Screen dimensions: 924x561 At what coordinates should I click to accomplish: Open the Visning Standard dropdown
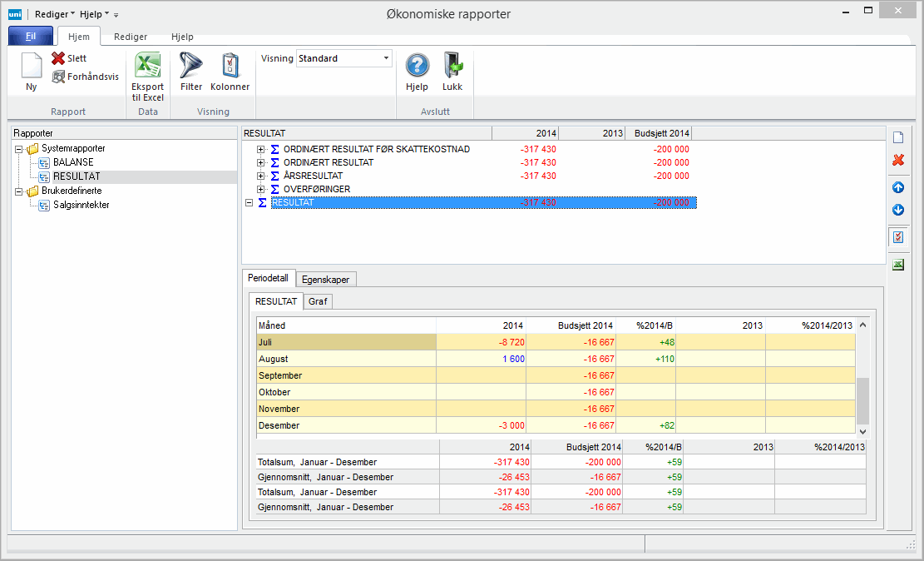tap(386, 58)
